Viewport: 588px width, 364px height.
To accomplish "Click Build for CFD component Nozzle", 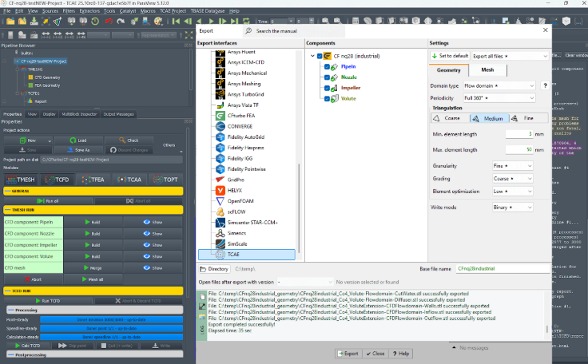I will coord(93,234).
